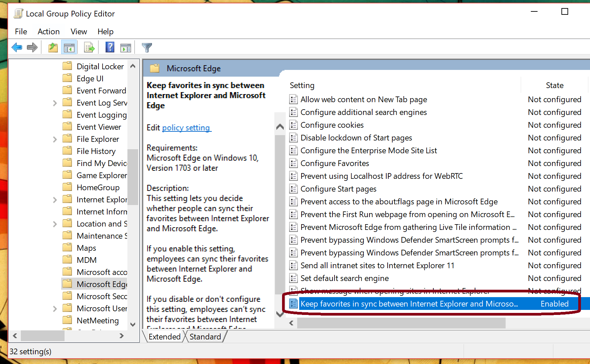This screenshot has width=590, height=364.
Task: Select the Event Viewer tree item
Action: [x=99, y=127]
